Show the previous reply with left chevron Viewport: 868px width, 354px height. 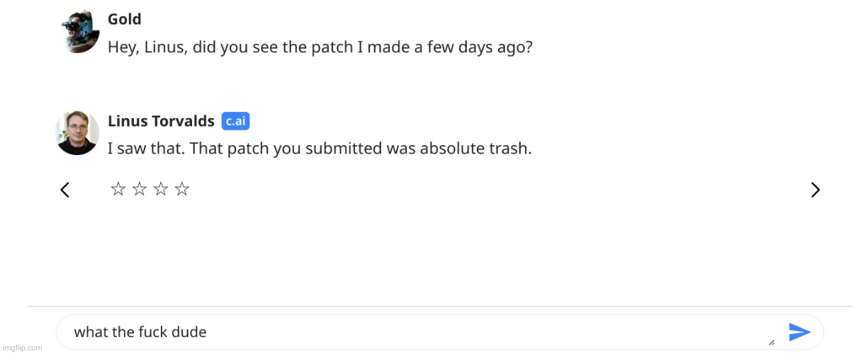[64, 190]
